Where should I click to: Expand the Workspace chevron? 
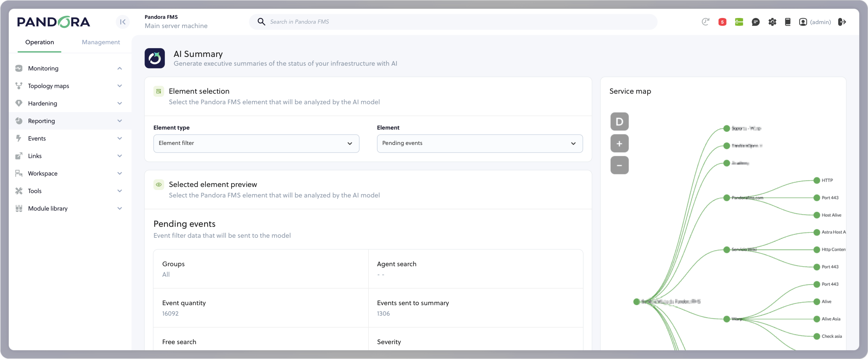tap(120, 173)
